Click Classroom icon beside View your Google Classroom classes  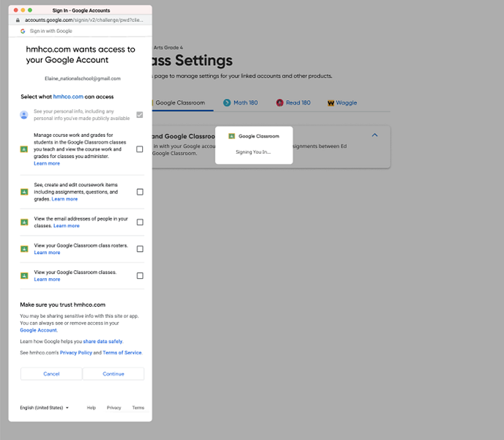pos(24,275)
